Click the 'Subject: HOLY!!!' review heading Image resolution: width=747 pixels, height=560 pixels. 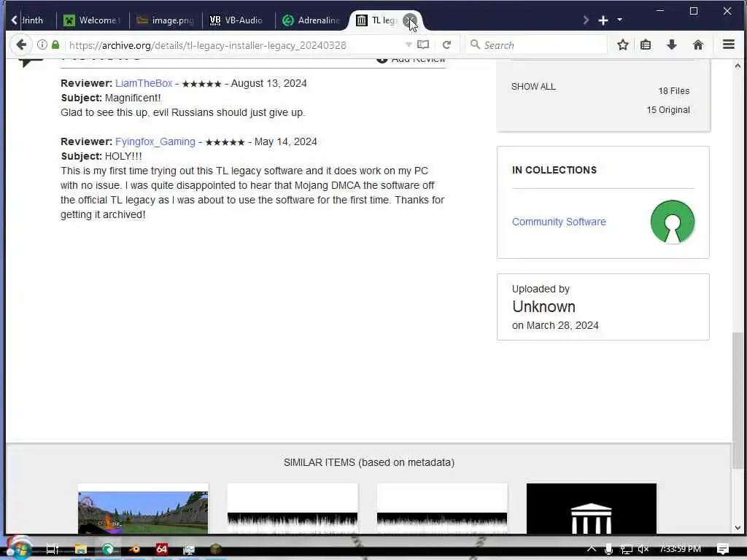(101, 156)
